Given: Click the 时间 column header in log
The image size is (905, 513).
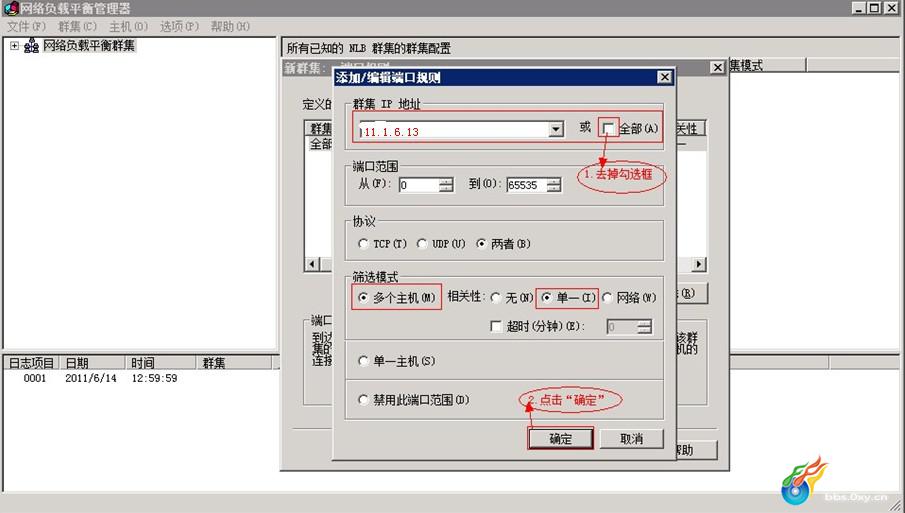Looking at the screenshot, I should coord(160,362).
